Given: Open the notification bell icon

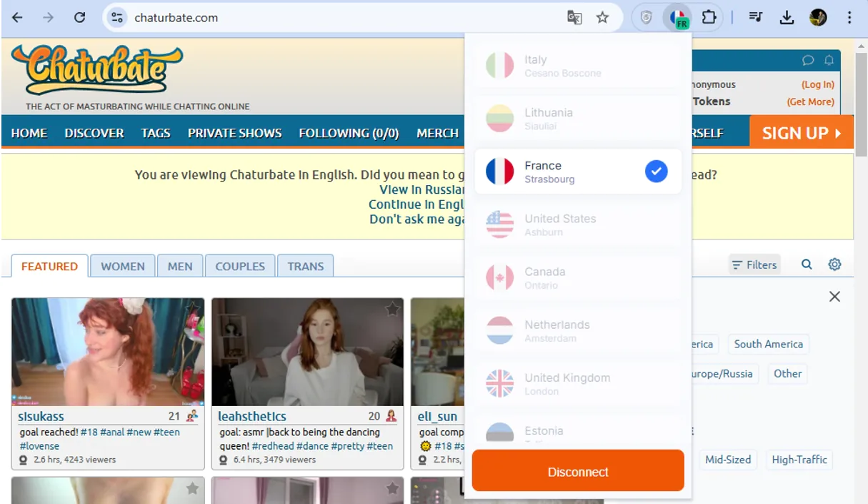Looking at the screenshot, I should 829,60.
